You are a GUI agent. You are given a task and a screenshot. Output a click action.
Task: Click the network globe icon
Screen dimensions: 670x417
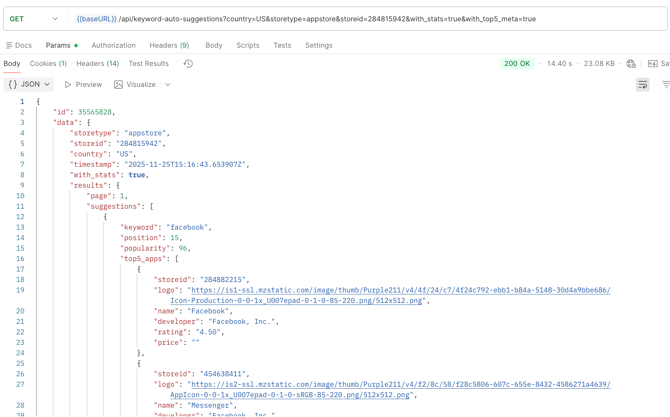point(631,64)
